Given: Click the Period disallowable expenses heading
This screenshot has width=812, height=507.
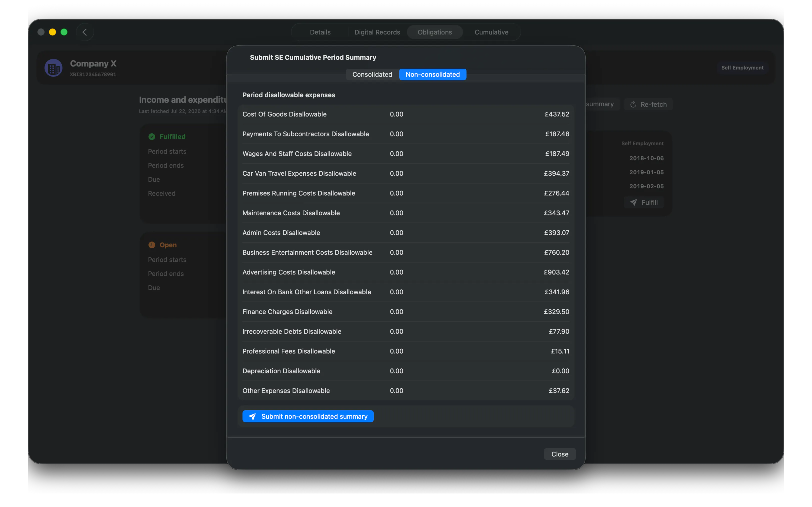Looking at the screenshot, I should click(x=289, y=95).
